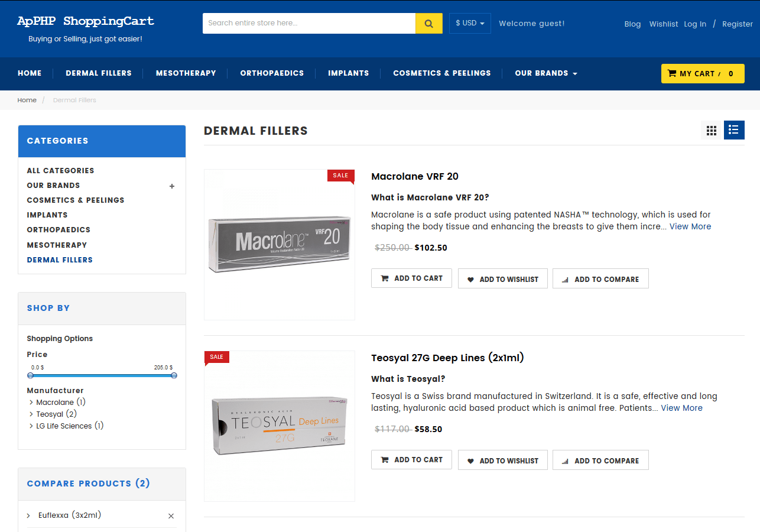Open Macrolane VRF 20 product image

tap(280, 245)
